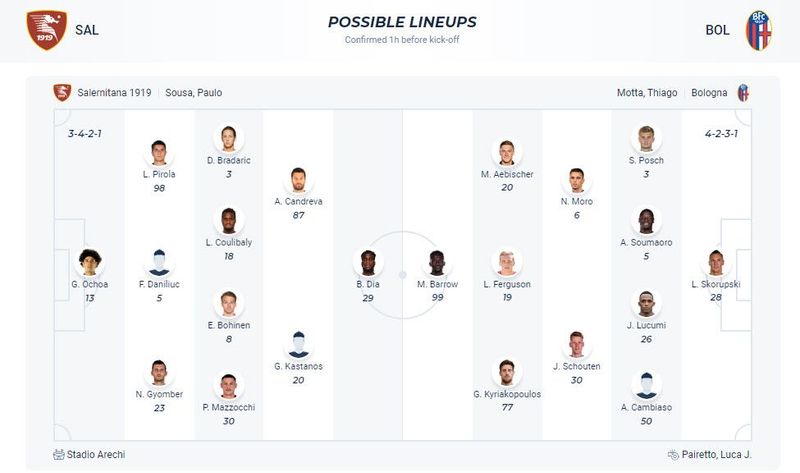Screen dimensions: 800x473
Task: Select G. Ochoa goalkeeper photo
Action: pyautogui.click(x=90, y=262)
